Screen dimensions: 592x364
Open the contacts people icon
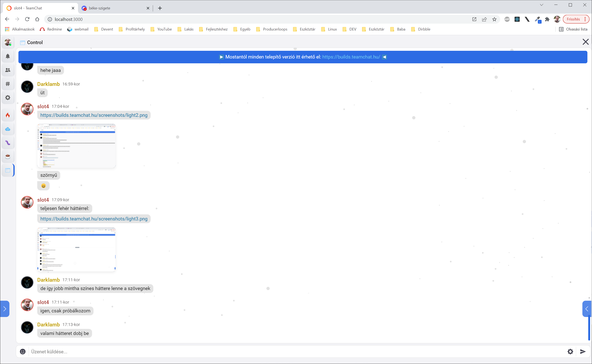coord(8,70)
